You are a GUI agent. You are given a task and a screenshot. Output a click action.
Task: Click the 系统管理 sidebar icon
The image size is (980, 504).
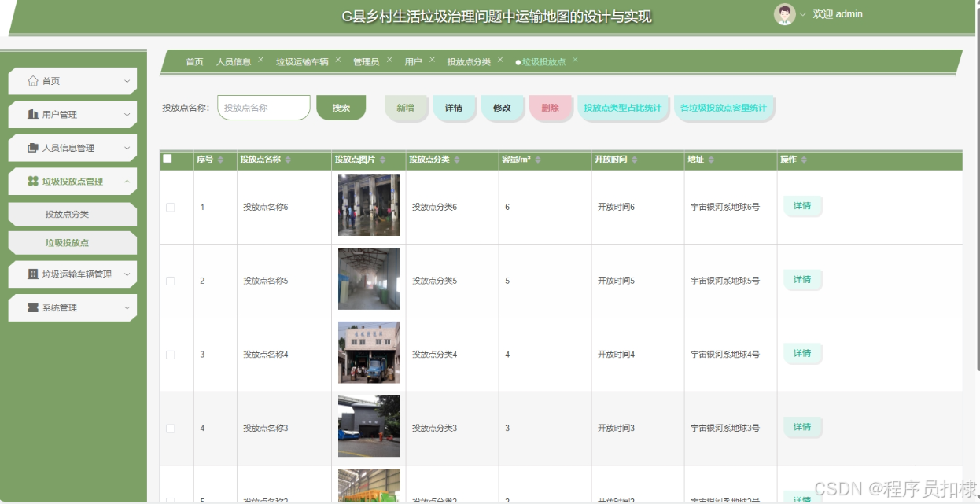pyautogui.click(x=33, y=307)
